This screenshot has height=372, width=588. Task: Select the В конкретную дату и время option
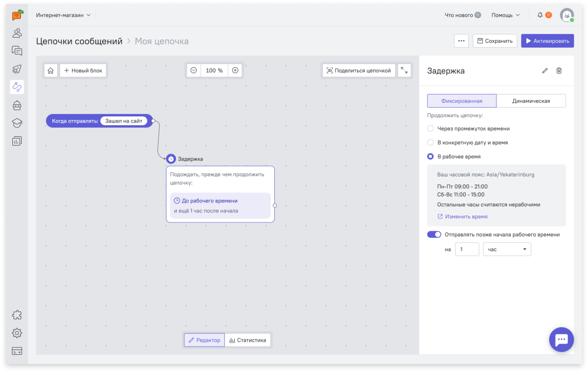tap(430, 143)
